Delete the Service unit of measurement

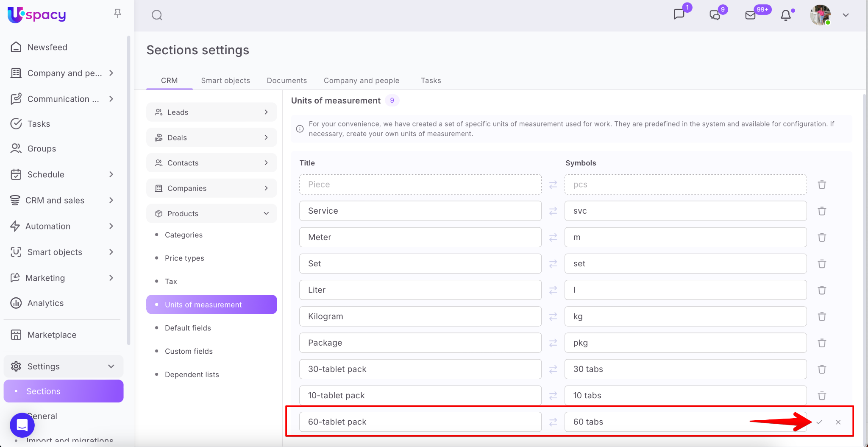tap(821, 211)
